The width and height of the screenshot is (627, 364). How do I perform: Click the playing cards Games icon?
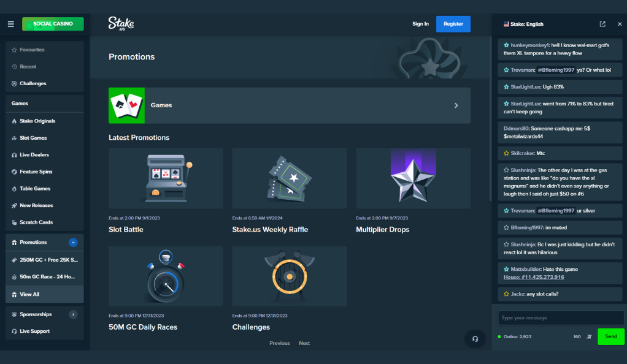[127, 105]
